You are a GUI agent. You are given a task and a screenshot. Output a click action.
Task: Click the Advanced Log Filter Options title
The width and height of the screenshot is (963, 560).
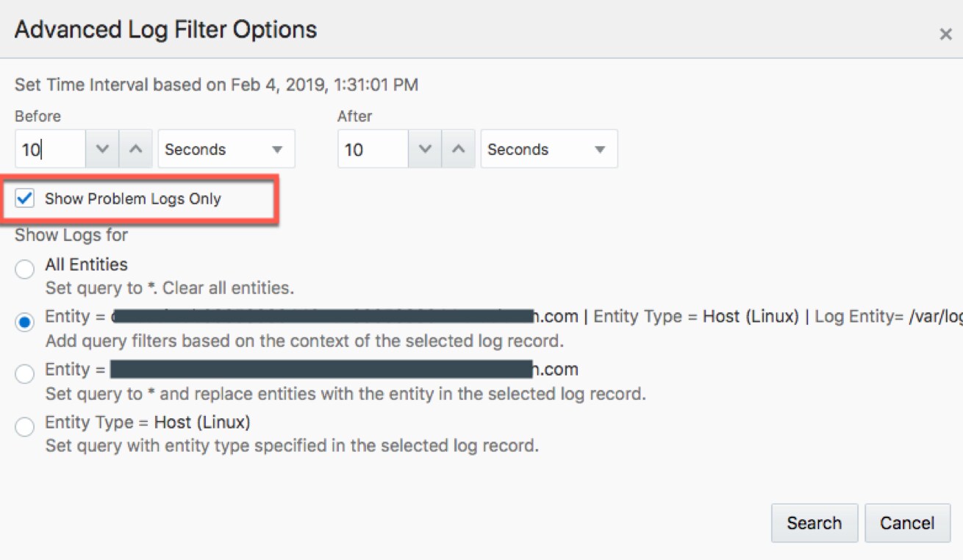[x=165, y=30]
